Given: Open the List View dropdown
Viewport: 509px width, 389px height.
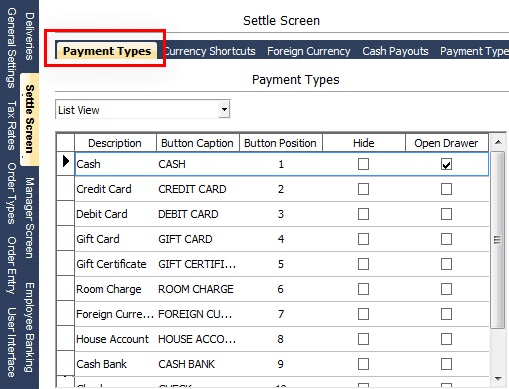Looking at the screenshot, I should click(224, 109).
